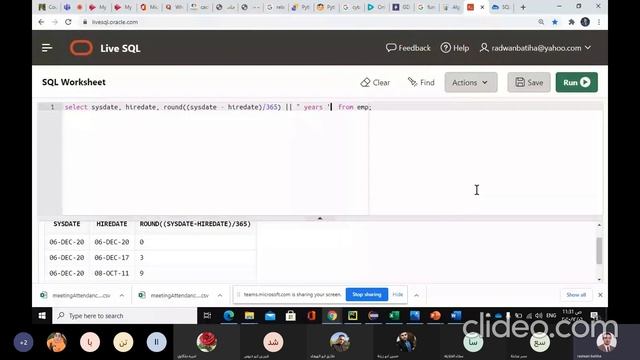
Task: Select the hiredate cell 06-DEC-17
Action: coord(112,258)
